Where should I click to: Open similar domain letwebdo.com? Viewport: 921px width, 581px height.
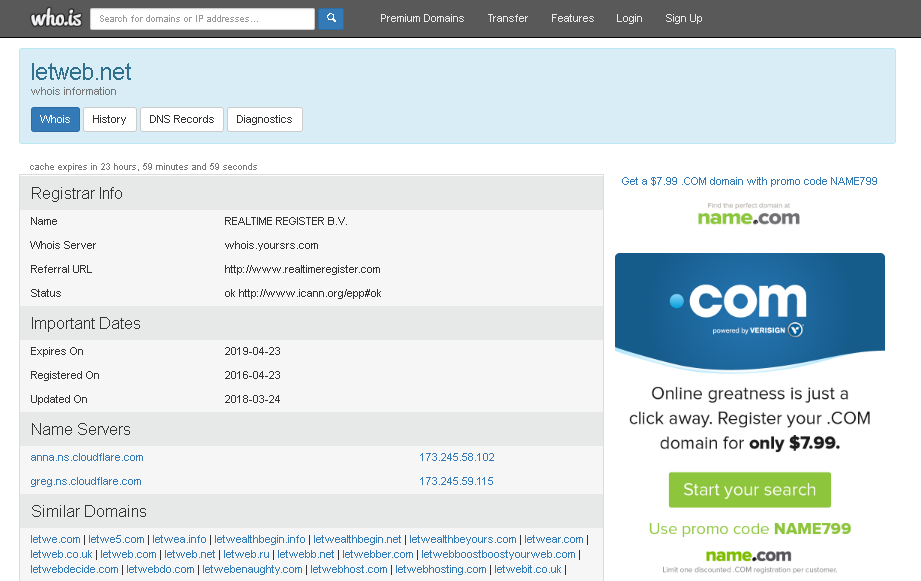pyautogui.click(x=160, y=570)
